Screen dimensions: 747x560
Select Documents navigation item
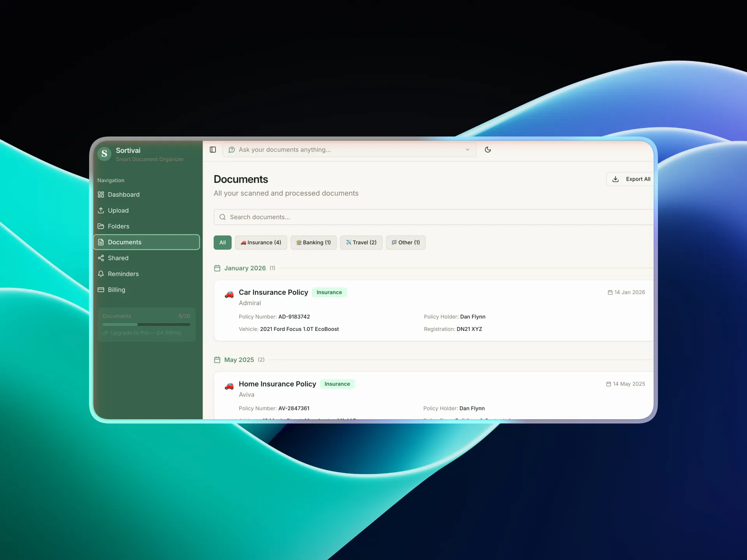click(147, 242)
